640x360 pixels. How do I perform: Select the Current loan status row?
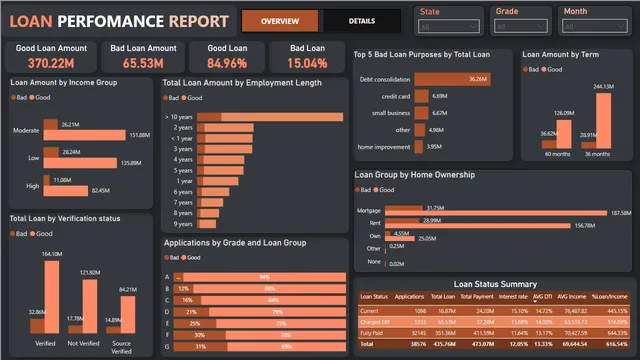click(x=494, y=311)
